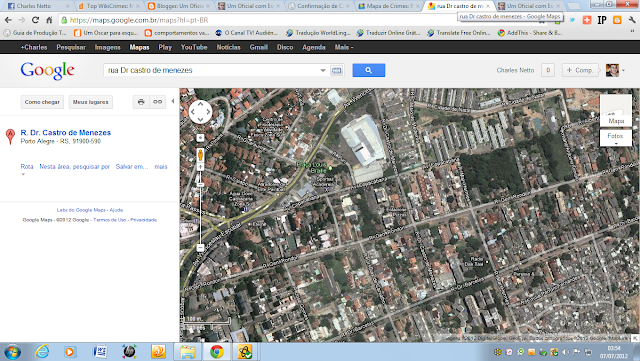
Task: Click the Meus lugares button
Action: point(91,102)
